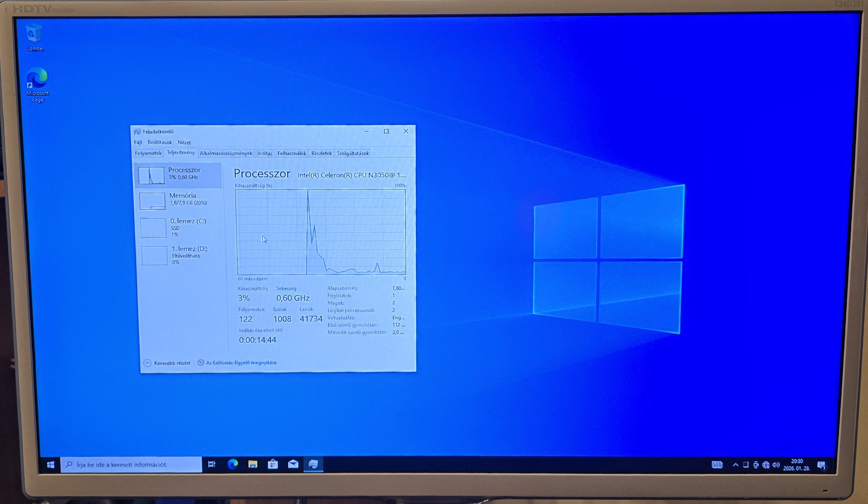Image resolution: width=868 pixels, height=504 pixels.
Task: Select Processzor in the performance sidebar
Action: (179, 175)
